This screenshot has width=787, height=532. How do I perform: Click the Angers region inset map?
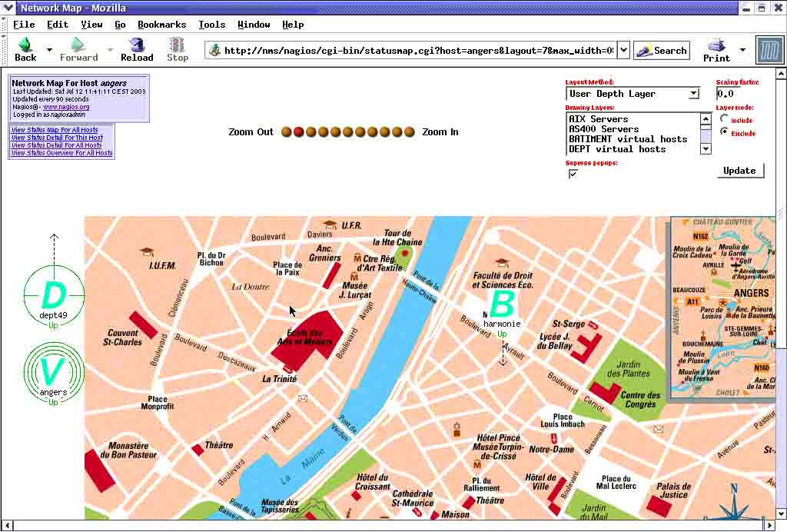coord(722,308)
